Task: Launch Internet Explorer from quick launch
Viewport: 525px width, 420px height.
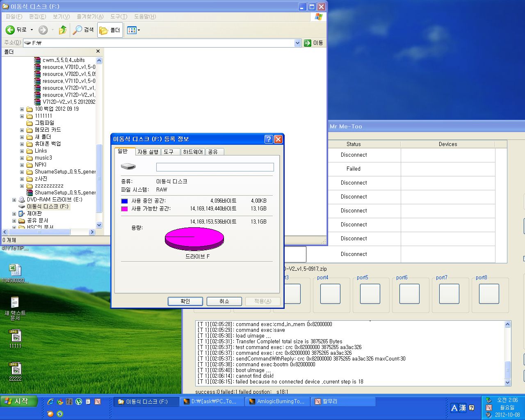Action: click(51, 402)
